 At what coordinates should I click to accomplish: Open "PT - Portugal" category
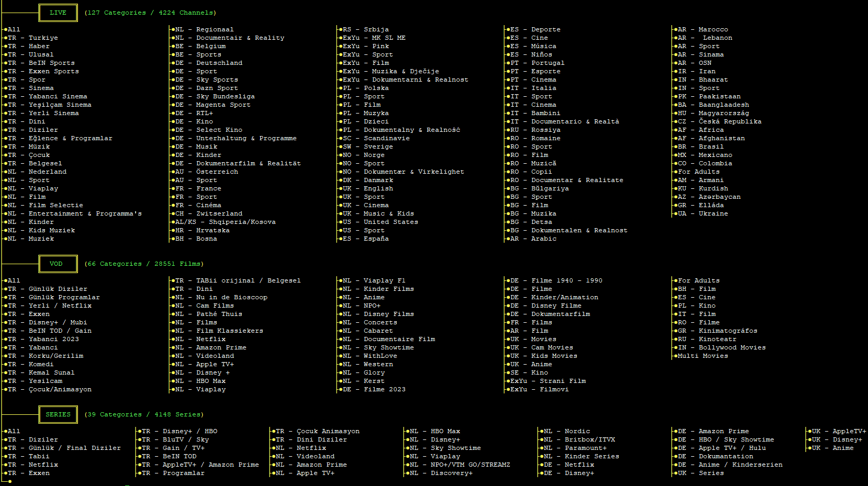[x=538, y=63]
